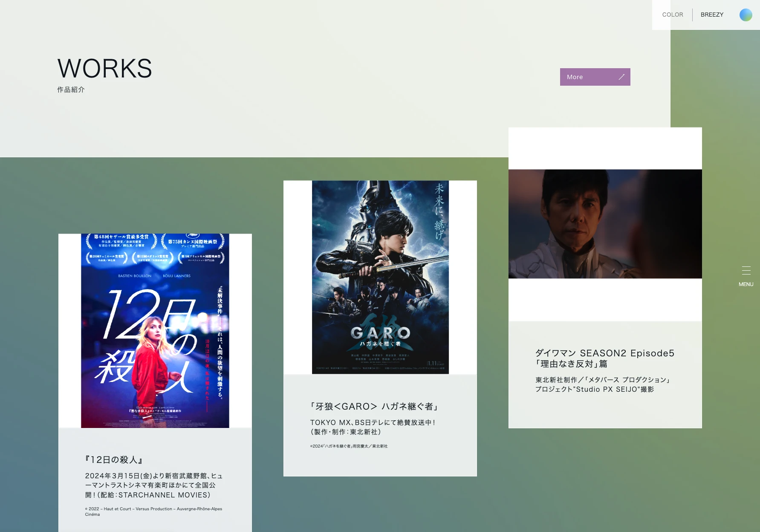
Task: Click the Haut et Court copyright text
Action: pyautogui.click(x=153, y=511)
